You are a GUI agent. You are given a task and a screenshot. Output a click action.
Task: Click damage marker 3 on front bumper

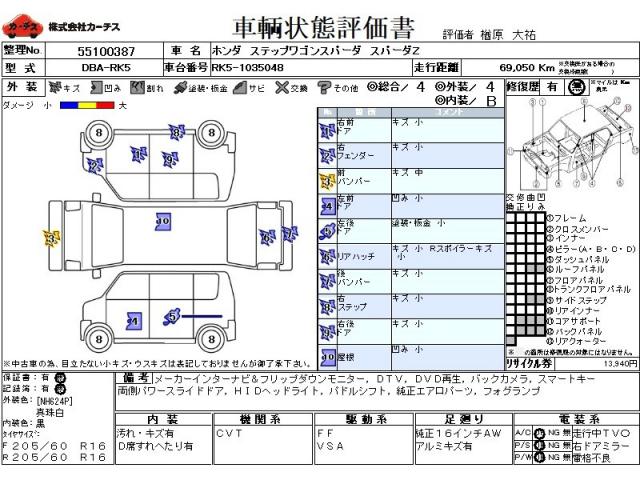(x=49, y=238)
